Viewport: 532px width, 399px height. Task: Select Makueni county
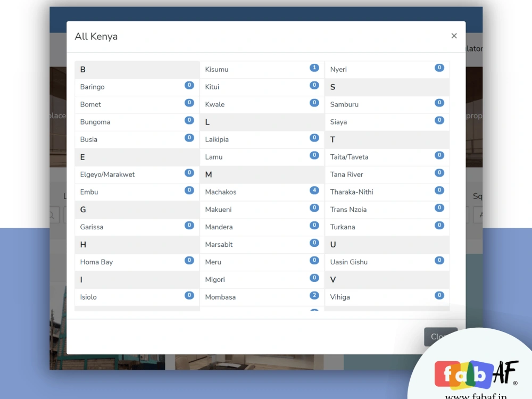click(262, 209)
